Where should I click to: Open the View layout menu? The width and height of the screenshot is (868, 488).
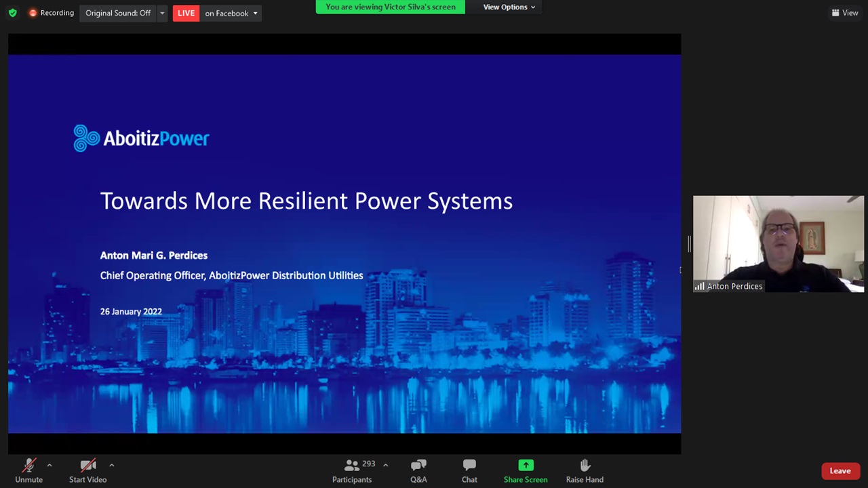(x=845, y=13)
